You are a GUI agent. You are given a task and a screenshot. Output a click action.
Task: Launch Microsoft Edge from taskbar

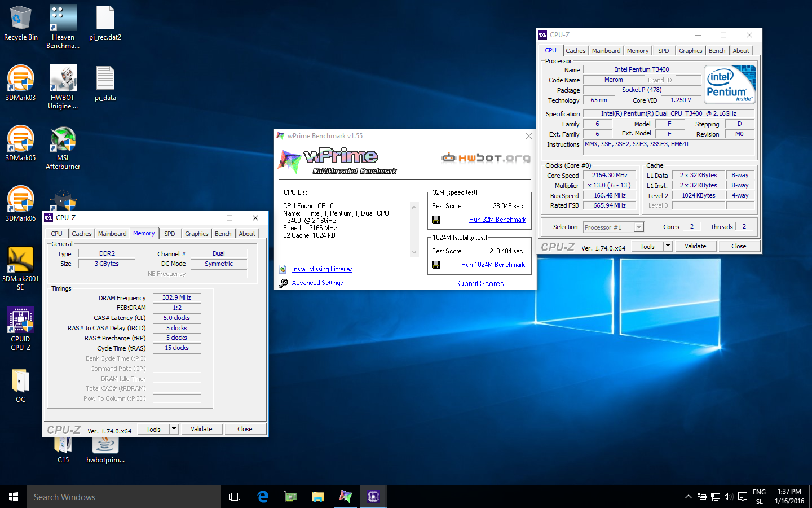[262, 497]
